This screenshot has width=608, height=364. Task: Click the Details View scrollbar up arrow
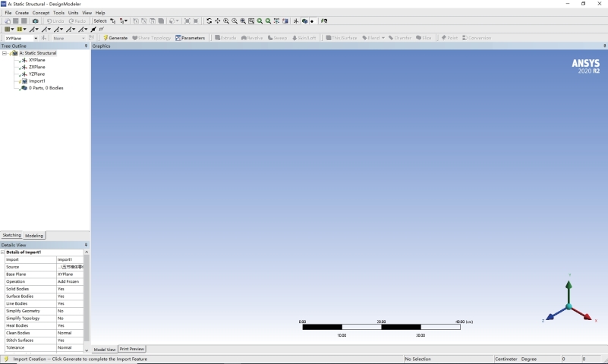[x=87, y=252]
